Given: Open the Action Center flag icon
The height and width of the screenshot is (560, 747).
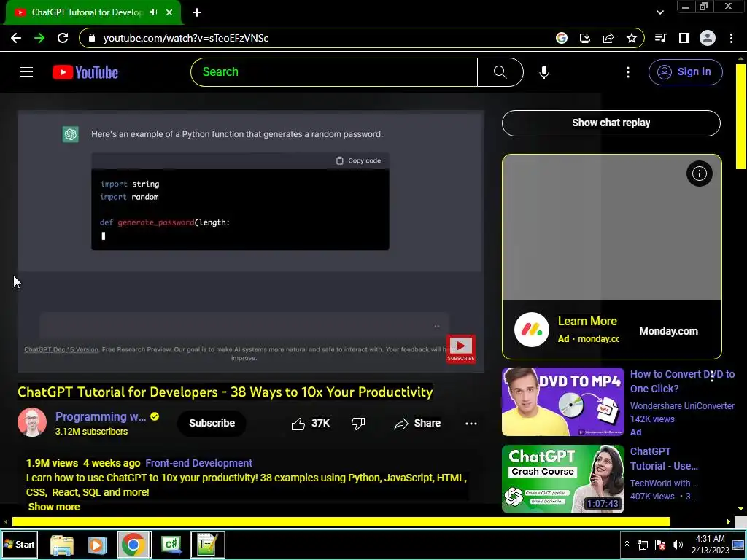Looking at the screenshot, I should point(660,544).
